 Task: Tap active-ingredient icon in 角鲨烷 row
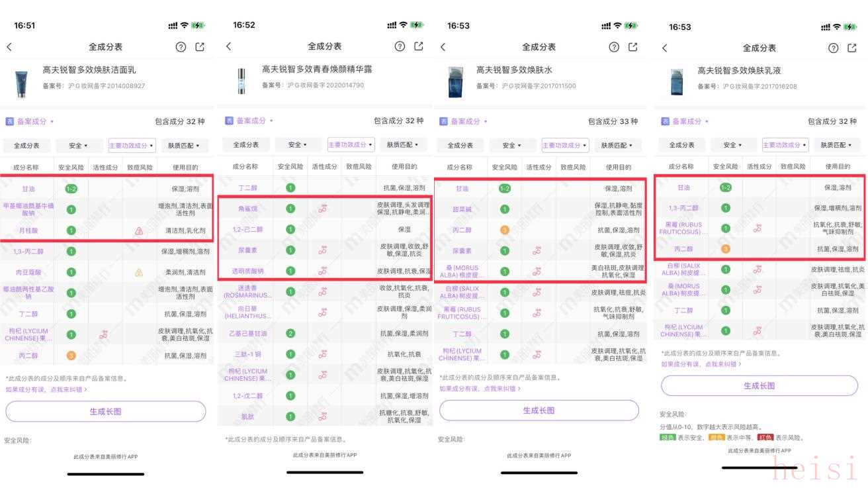click(323, 209)
